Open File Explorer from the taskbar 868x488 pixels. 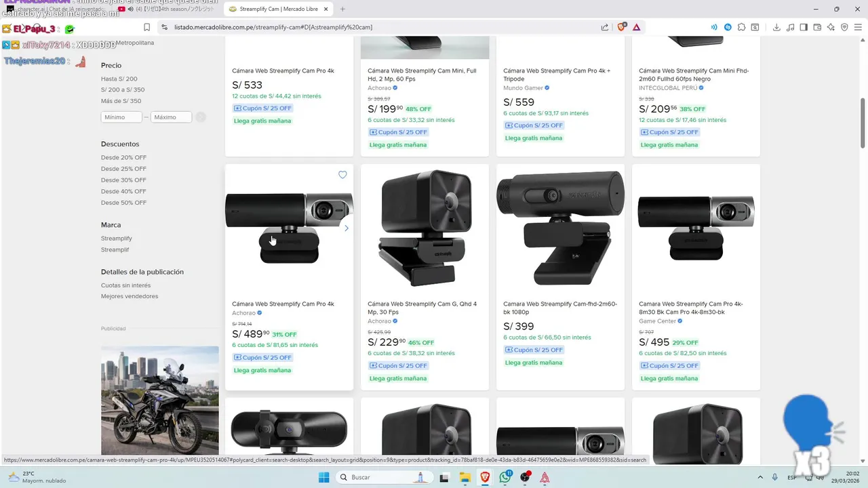tap(465, 477)
